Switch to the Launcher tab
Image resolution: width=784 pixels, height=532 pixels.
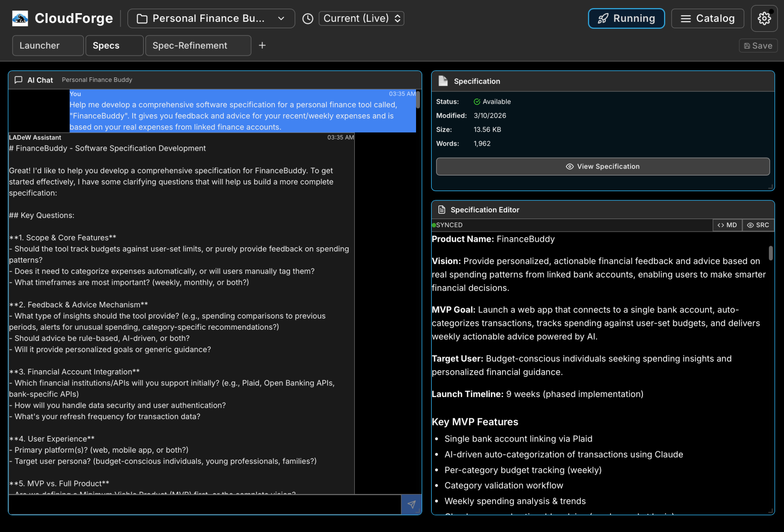pos(48,45)
